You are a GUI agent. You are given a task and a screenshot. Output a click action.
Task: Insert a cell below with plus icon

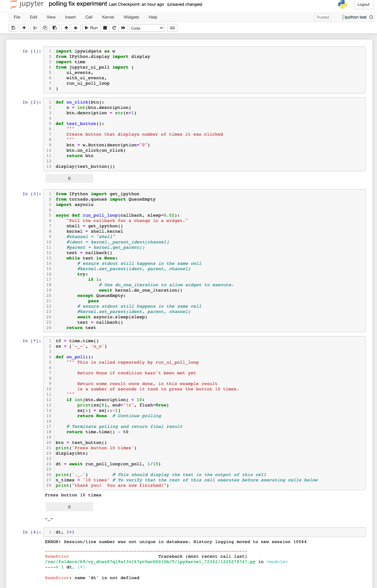(x=24, y=28)
